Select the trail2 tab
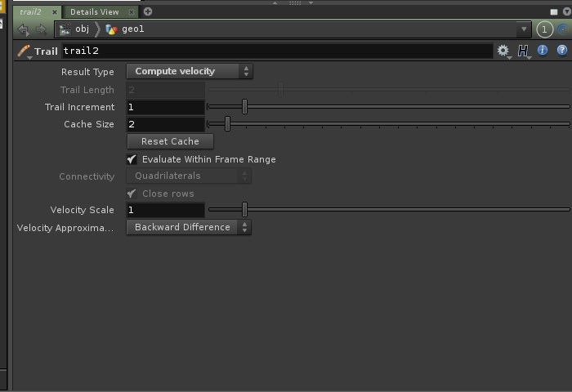The width and height of the screenshot is (572, 392). click(x=31, y=12)
